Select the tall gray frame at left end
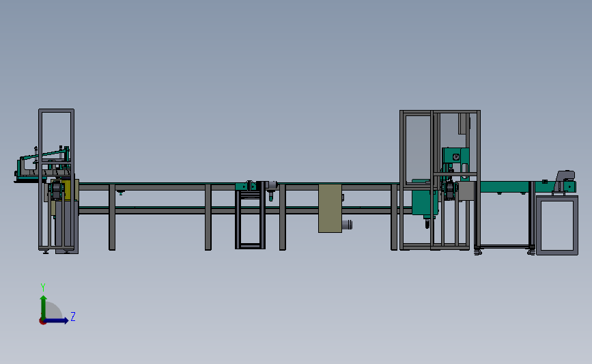This screenshot has width=592, height=364. click(x=56, y=180)
